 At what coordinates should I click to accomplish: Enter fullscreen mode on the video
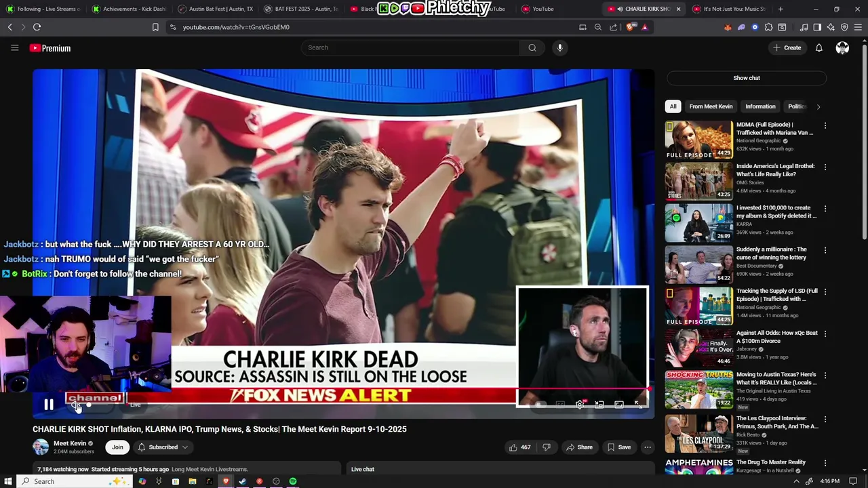click(638, 405)
